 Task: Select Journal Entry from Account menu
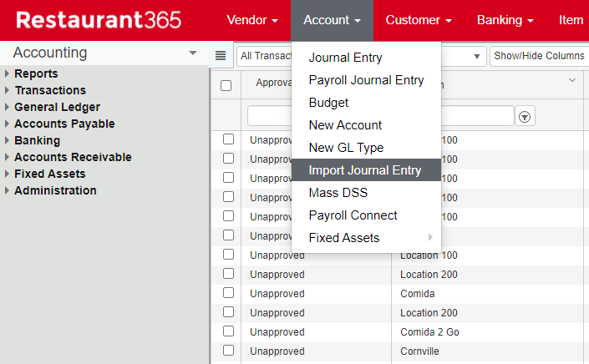click(366, 58)
